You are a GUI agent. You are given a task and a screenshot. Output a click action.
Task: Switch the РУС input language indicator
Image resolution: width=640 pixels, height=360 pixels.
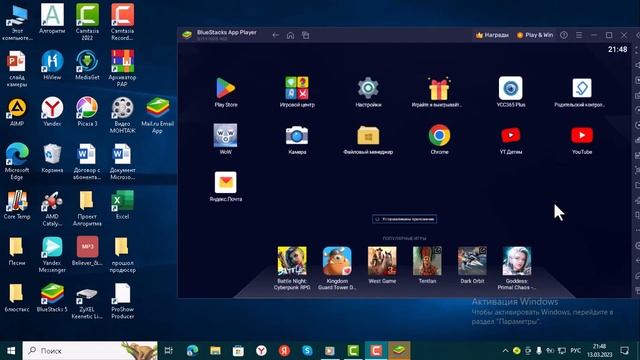pyautogui.click(x=576, y=351)
